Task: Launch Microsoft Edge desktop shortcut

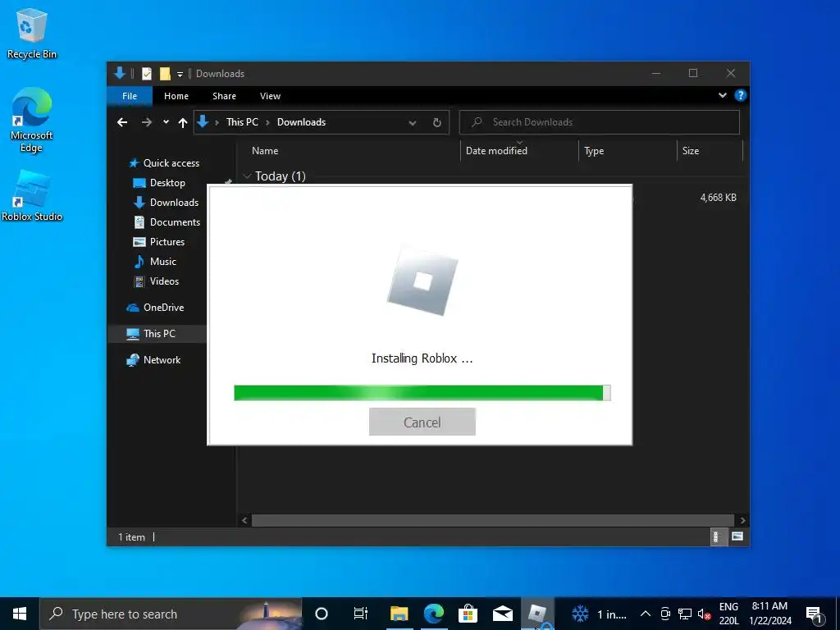Action: 32,120
